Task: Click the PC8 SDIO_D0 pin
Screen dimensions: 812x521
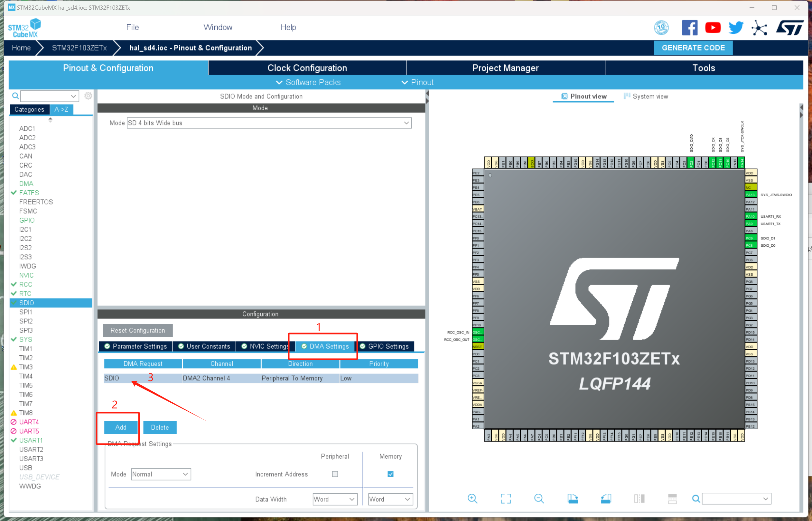Action: coord(751,245)
